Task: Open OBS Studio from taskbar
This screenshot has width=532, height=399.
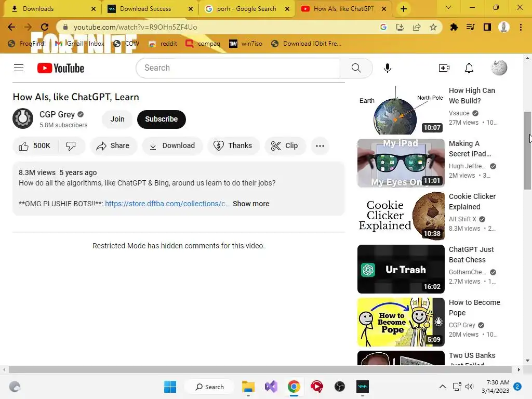Action: [340, 387]
